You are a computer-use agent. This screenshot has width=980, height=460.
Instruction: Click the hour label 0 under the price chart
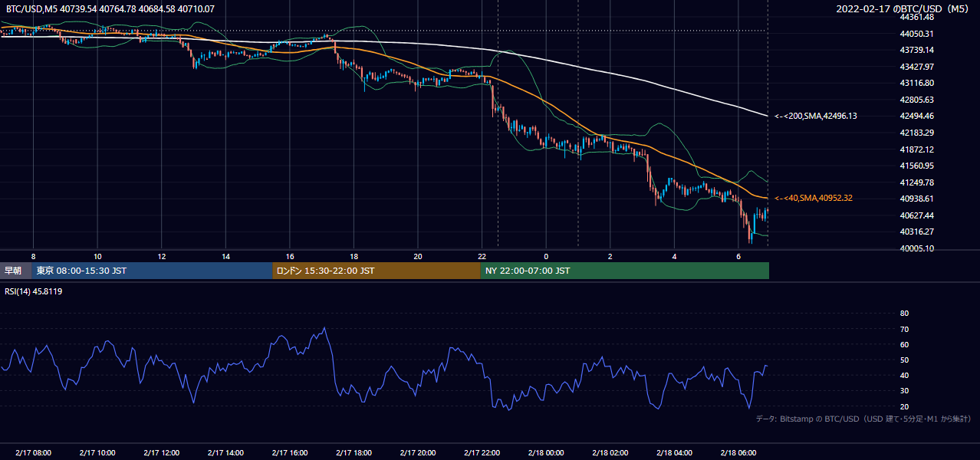(546, 256)
